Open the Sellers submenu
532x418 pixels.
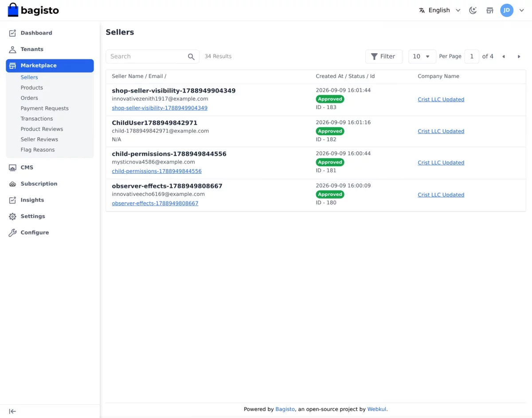[x=29, y=77]
